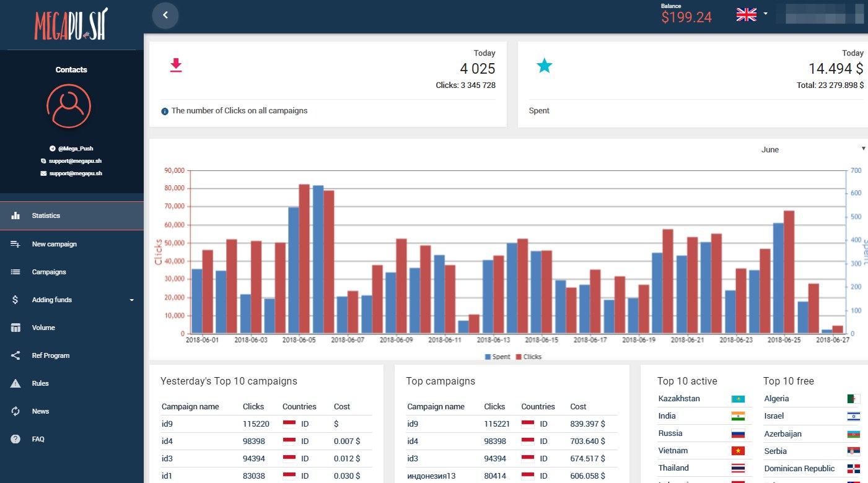Click the New campaign add-list icon
868x483 pixels.
click(16, 244)
